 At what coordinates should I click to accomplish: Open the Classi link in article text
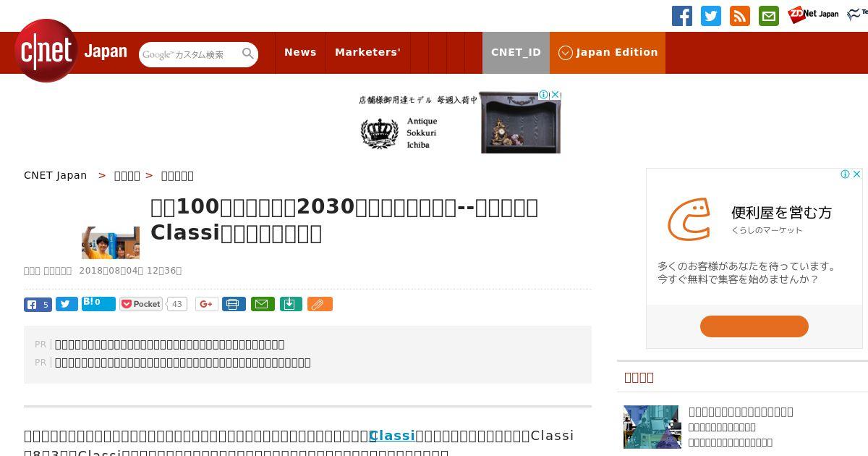point(392,435)
